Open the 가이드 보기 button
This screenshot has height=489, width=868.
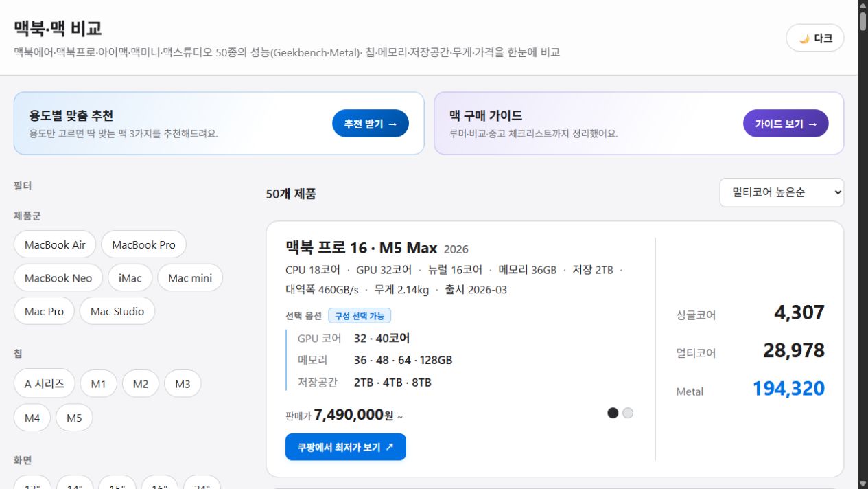(x=786, y=124)
